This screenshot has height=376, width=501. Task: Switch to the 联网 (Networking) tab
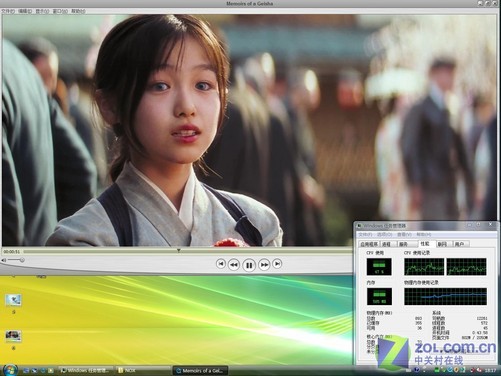443,244
